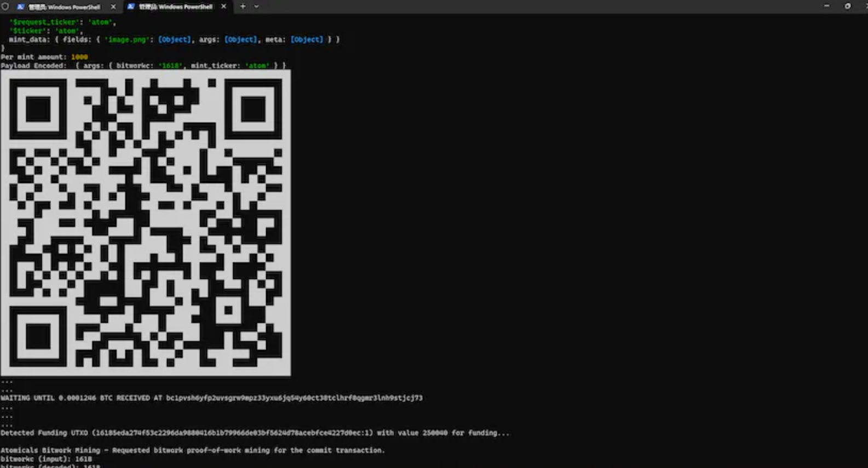Close the active second PowerShell tab
The image size is (868, 468).
223,7
